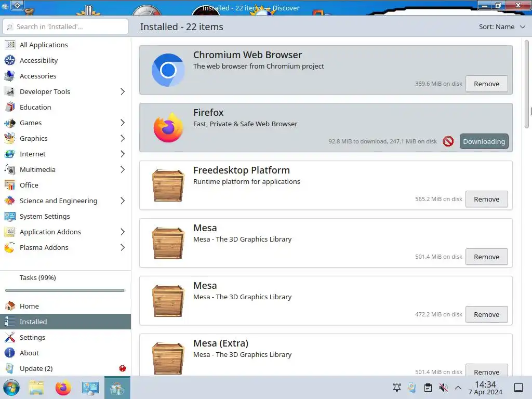Click the Science and Engineering icon
The width and height of the screenshot is (532, 399).
point(10,201)
